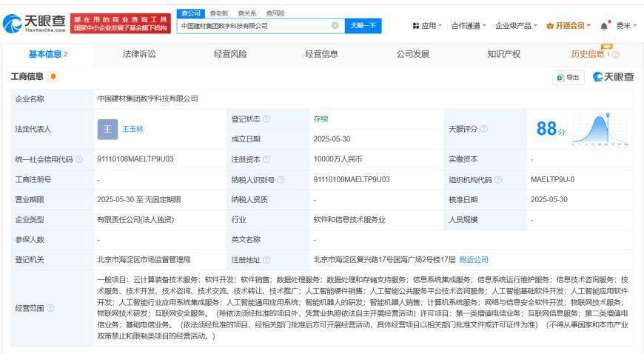Select the 公司发展 tab
Viewport: 644px width, 354px height.
[413, 54]
